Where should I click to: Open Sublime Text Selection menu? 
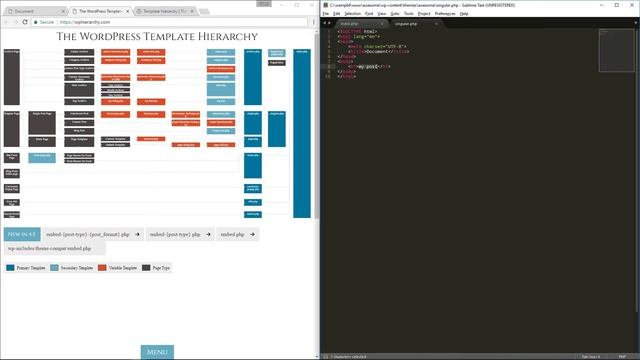(x=352, y=14)
